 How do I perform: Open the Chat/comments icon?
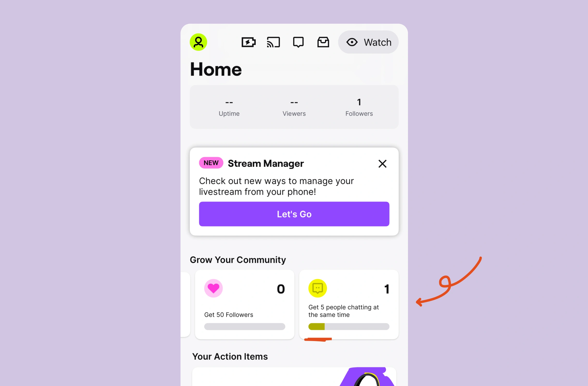tap(298, 42)
